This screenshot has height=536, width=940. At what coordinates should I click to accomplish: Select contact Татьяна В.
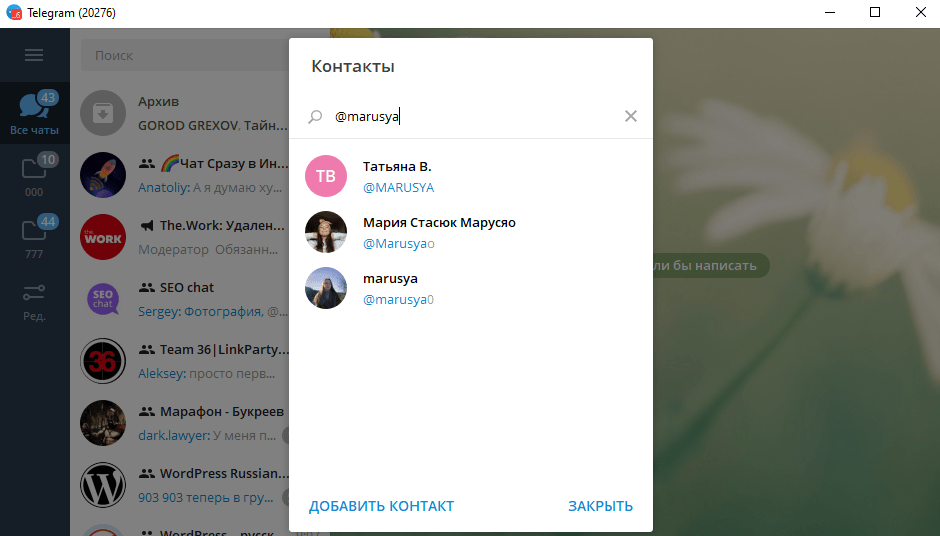point(470,176)
